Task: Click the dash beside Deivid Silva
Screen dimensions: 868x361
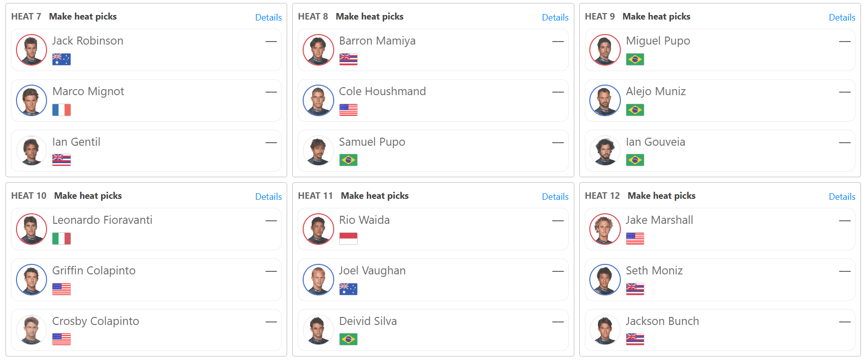Action: (558, 322)
